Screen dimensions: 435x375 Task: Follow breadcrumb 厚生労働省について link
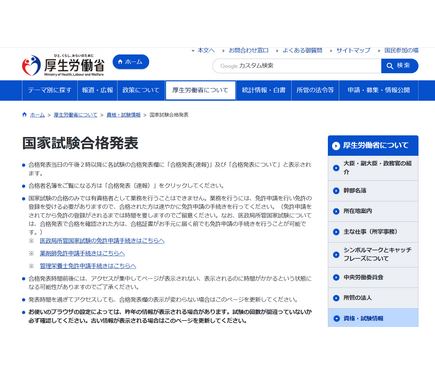point(75,115)
